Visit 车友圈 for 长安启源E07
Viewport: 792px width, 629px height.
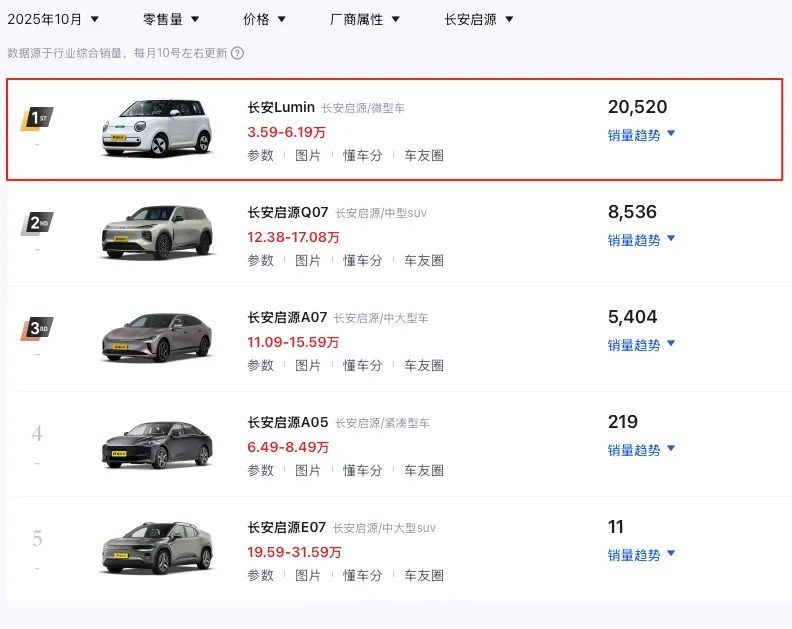point(424,575)
